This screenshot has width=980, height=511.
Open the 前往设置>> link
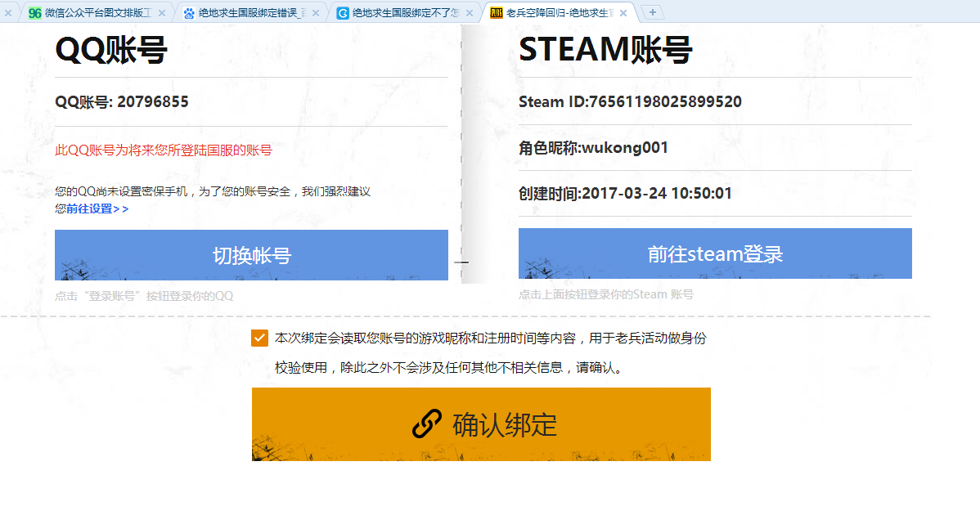(97, 208)
